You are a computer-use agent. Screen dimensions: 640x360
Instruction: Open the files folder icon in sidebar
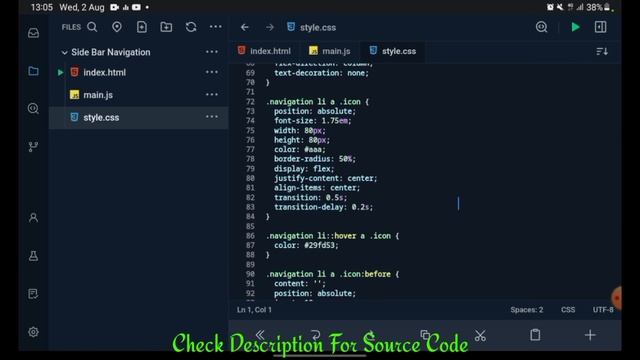(x=33, y=71)
